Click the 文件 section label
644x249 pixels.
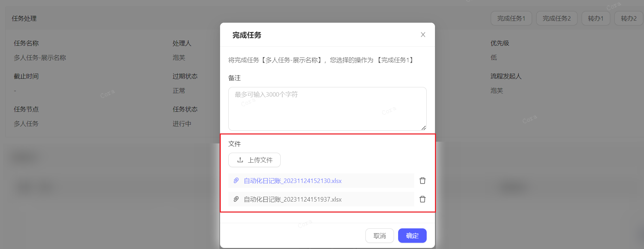click(x=235, y=144)
